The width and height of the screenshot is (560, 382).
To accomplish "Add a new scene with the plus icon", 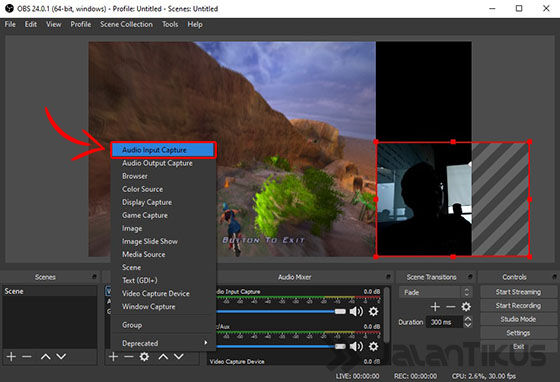I will tap(11, 356).
